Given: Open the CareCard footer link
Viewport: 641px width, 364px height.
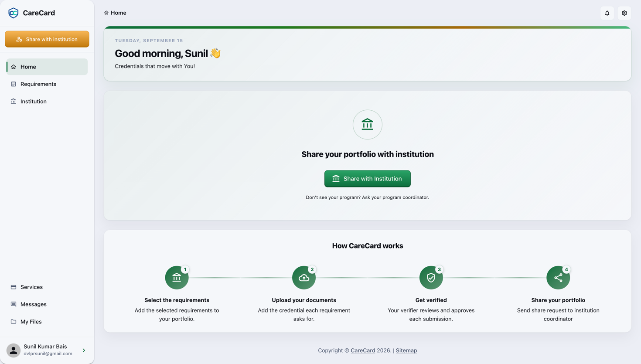Looking at the screenshot, I should pyautogui.click(x=363, y=350).
